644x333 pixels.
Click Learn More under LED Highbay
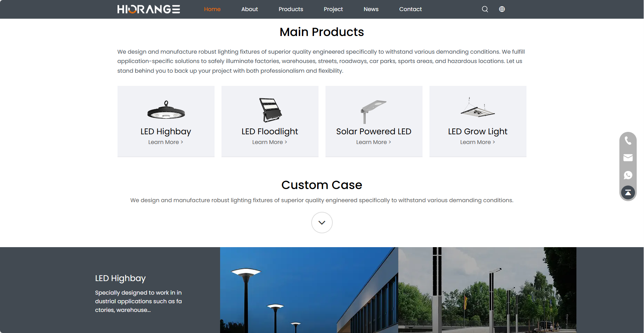165,142
